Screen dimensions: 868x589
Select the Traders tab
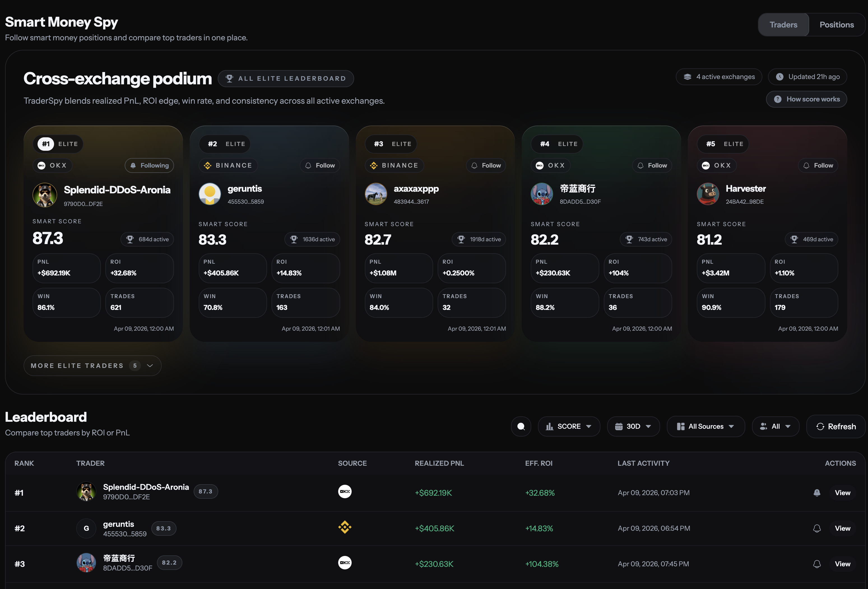(783, 24)
